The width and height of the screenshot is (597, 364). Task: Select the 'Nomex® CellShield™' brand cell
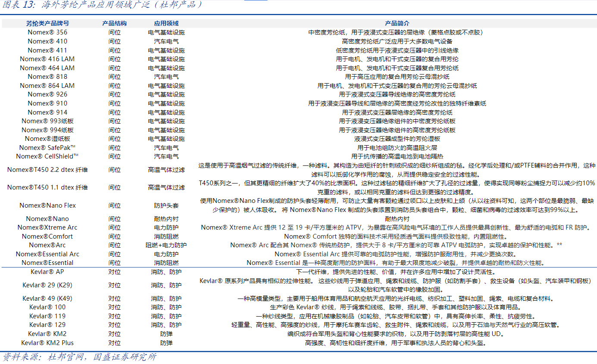click(x=47, y=156)
